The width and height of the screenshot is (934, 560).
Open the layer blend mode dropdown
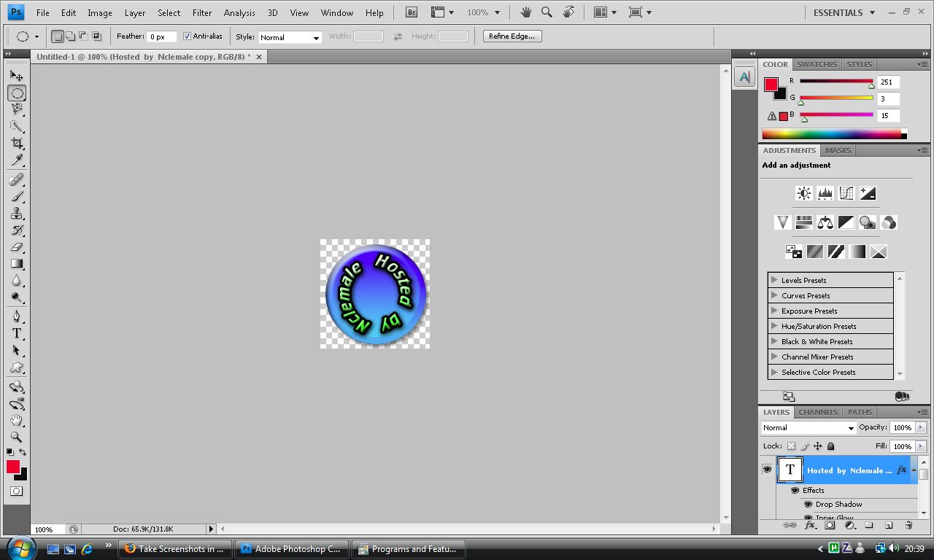coord(808,428)
